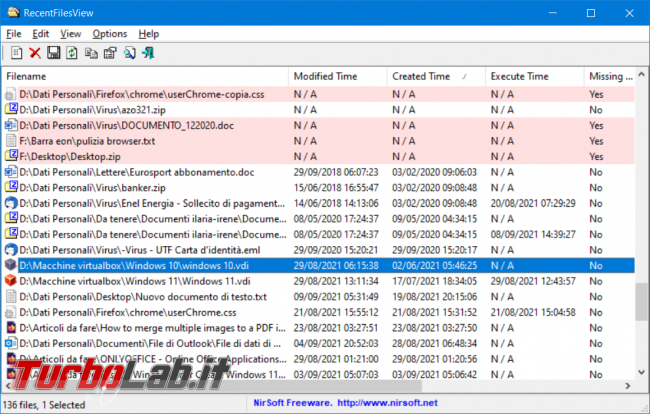Click Thunderbird icon beside Carta d'identità.eml

(10, 250)
